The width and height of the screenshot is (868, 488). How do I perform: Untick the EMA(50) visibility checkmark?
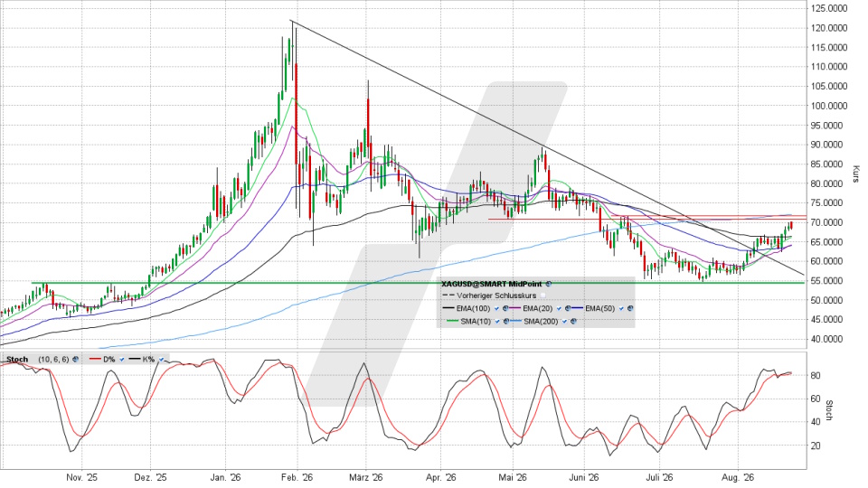pyautogui.click(x=621, y=308)
